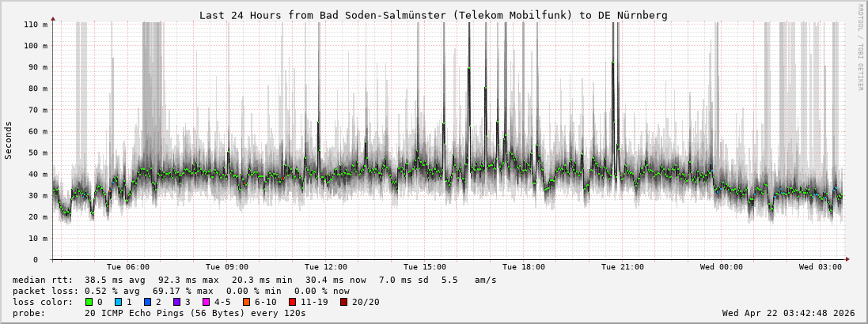Click the orange 6-10 loss color swatch
Viewport: 868px width, 324px height.
point(246,302)
